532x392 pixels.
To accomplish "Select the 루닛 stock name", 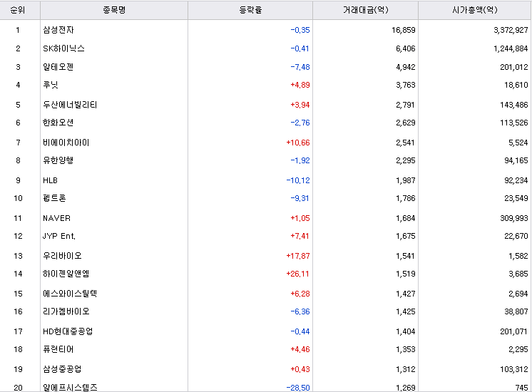I will click(51, 85).
